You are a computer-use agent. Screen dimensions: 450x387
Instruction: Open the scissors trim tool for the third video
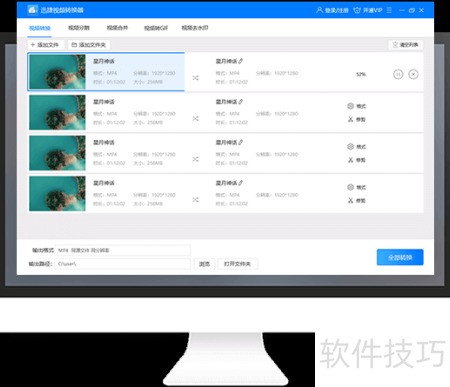[356, 160]
